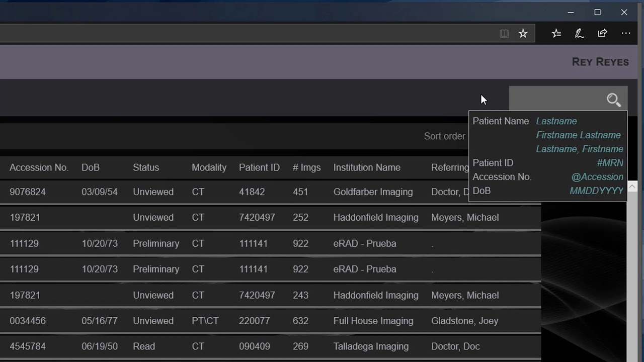
Task: Click the Rey Reyes user name
Action: point(600,62)
